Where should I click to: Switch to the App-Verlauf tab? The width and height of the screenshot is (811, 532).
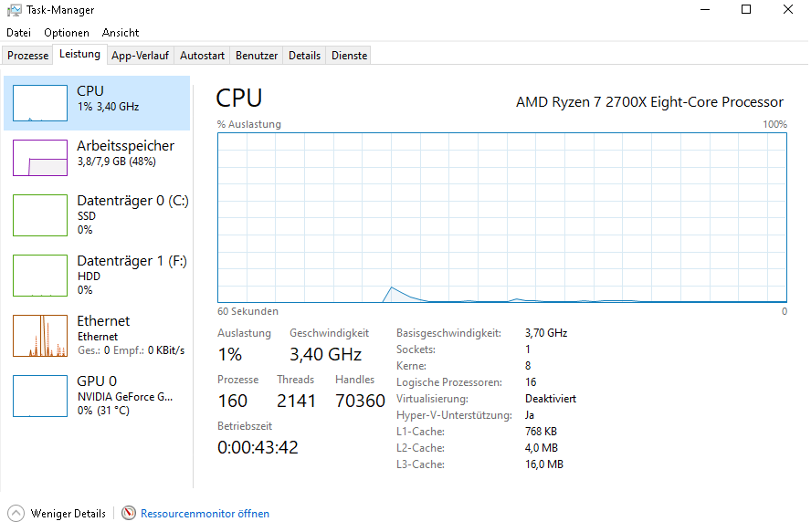(x=140, y=56)
